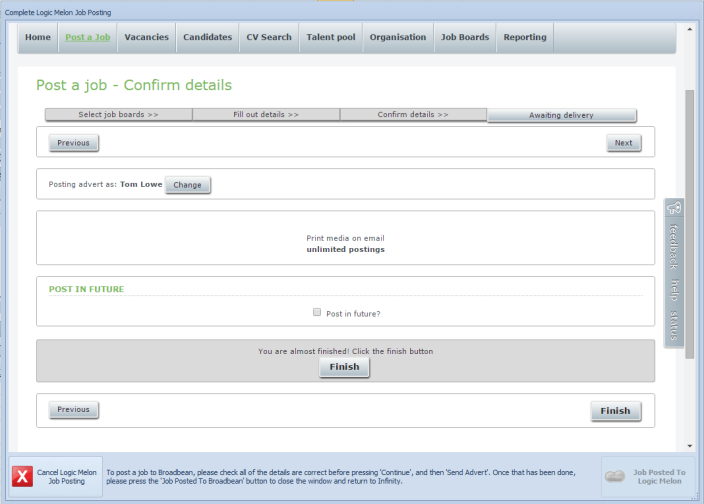Go to the Vacancies menu
The width and height of the screenshot is (704, 504).
(x=146, y=37)
